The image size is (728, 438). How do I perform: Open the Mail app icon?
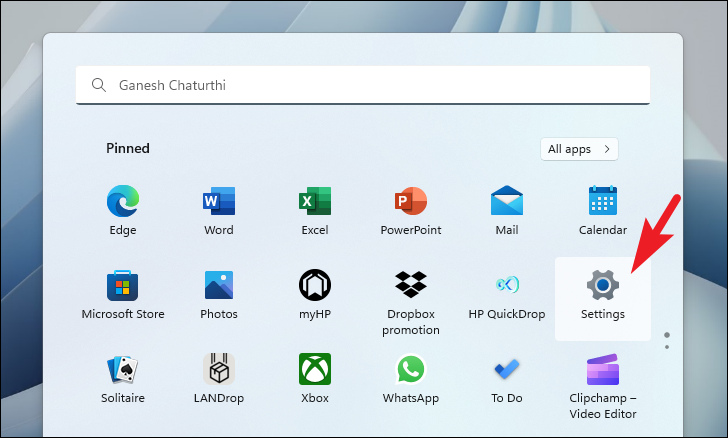(x=507, y=201)
